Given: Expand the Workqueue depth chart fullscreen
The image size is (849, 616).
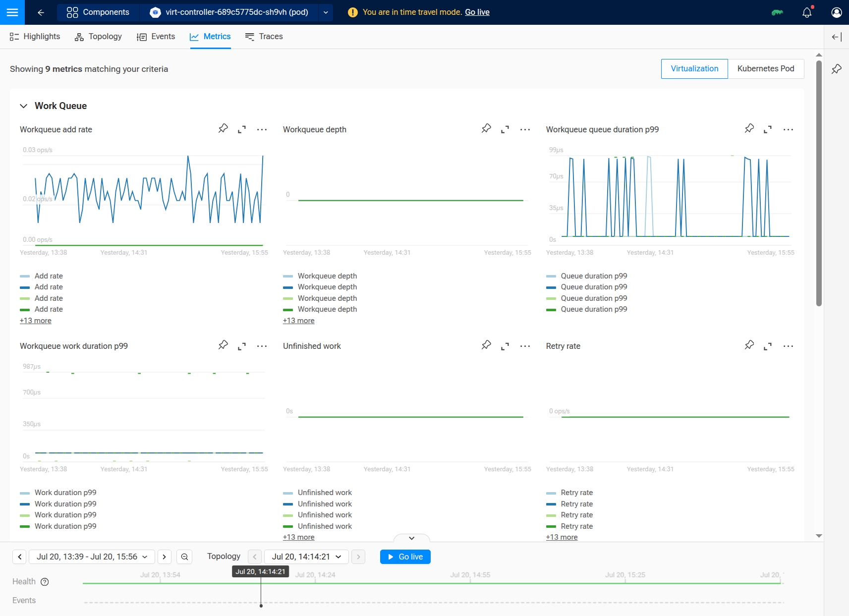Looking at the screenshot, I should [505, 129].
